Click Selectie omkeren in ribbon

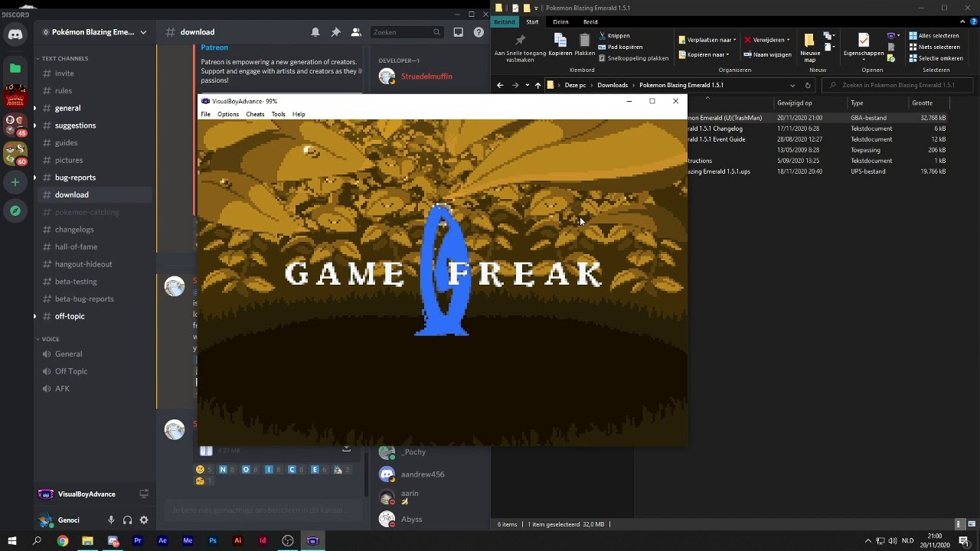(x=936, y=58)
